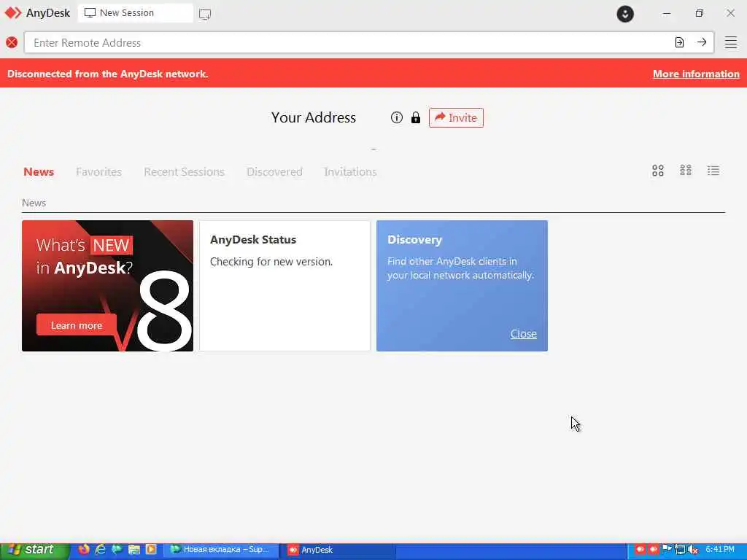Open the Invitations tab

[x=350, y=172]
